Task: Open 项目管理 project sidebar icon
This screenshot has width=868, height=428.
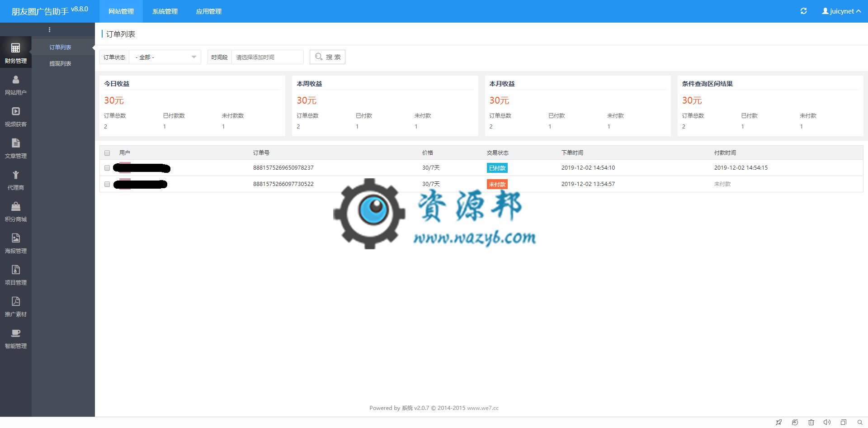Action: [16, 274]
